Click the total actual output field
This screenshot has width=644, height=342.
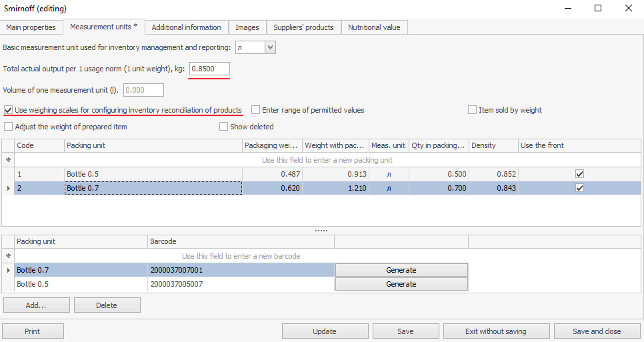point(209,69)
